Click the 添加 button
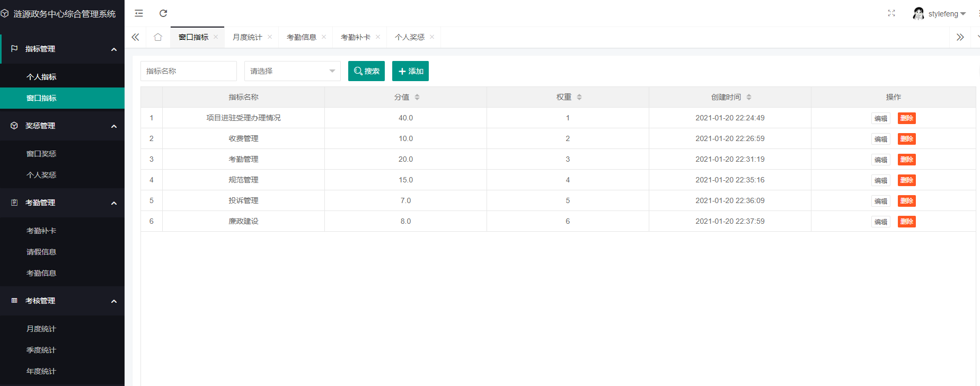Screen dimensions: 980x386 (410, 71)
